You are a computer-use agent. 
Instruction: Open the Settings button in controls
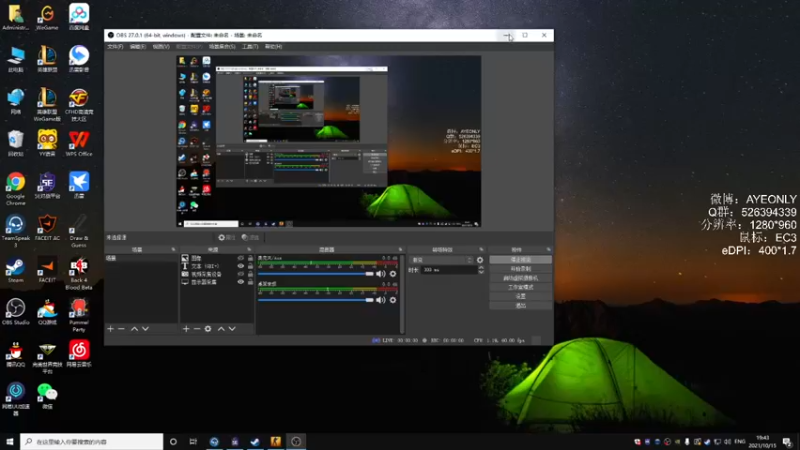click(x=520, y=296)
